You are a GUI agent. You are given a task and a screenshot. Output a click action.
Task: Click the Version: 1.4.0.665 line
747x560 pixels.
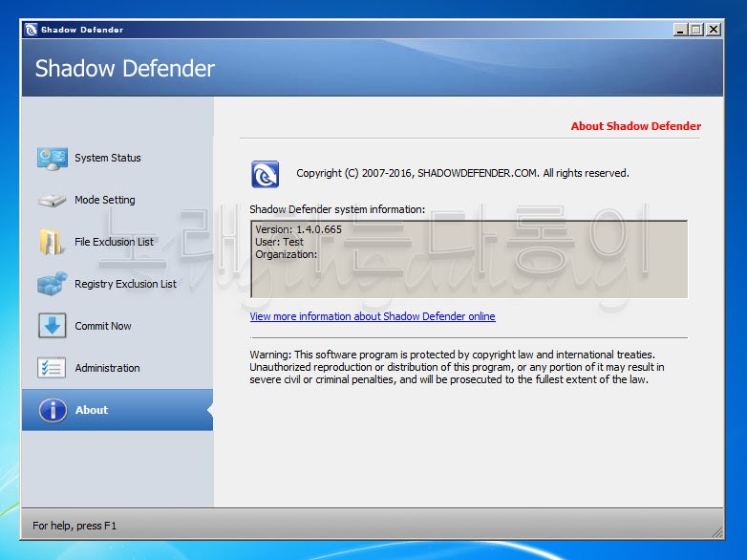[298, 229]
